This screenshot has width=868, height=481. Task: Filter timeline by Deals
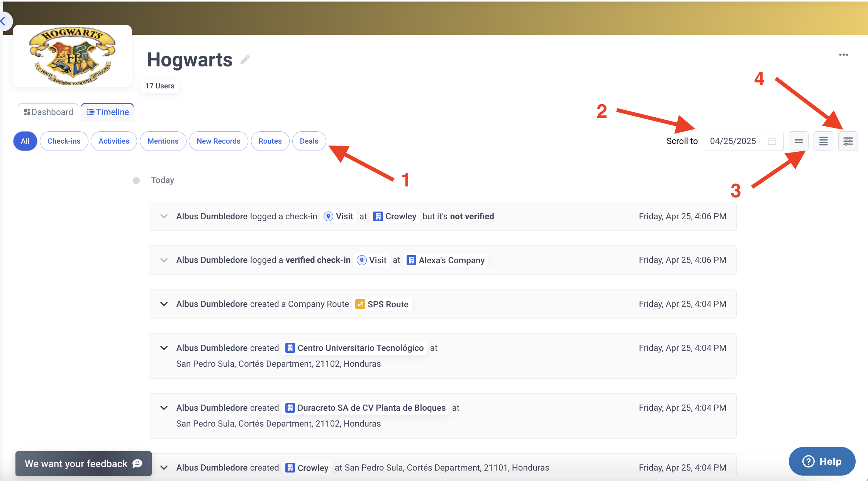[x=309, y=141]
